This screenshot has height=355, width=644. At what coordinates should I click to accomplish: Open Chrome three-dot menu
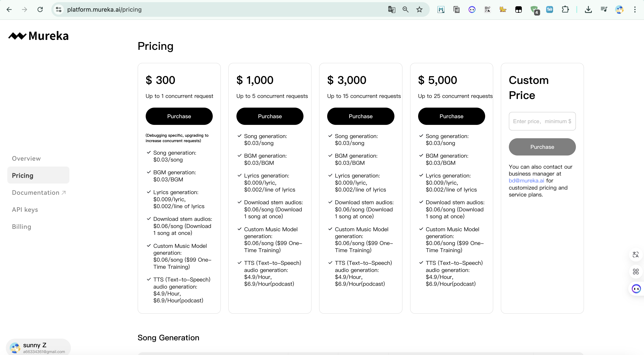coord(635,9)
